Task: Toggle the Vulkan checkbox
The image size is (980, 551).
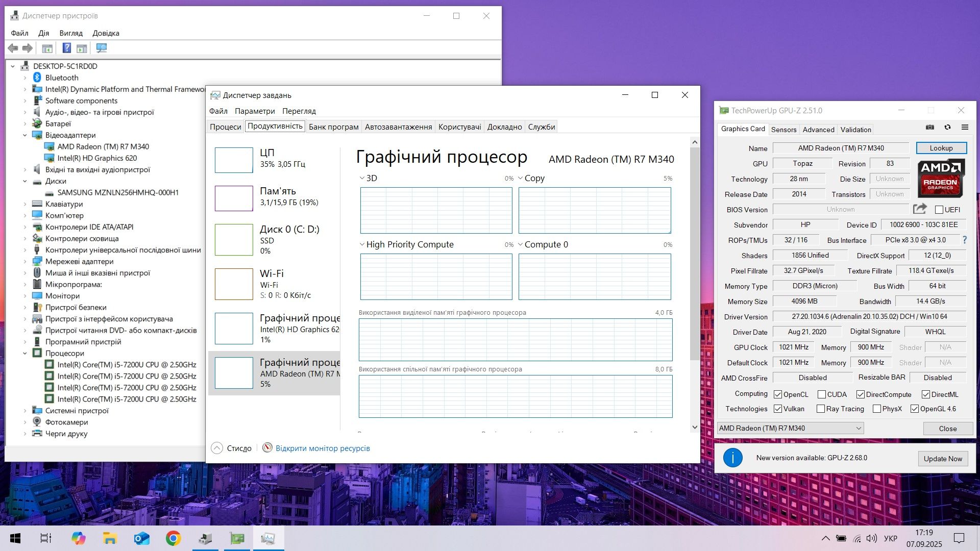Action: point(778,409)
